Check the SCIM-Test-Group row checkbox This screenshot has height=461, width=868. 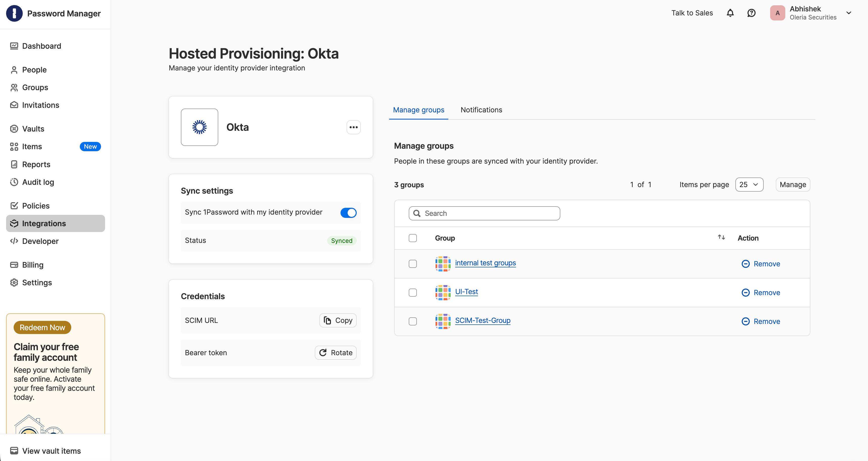tap(413, 321)
